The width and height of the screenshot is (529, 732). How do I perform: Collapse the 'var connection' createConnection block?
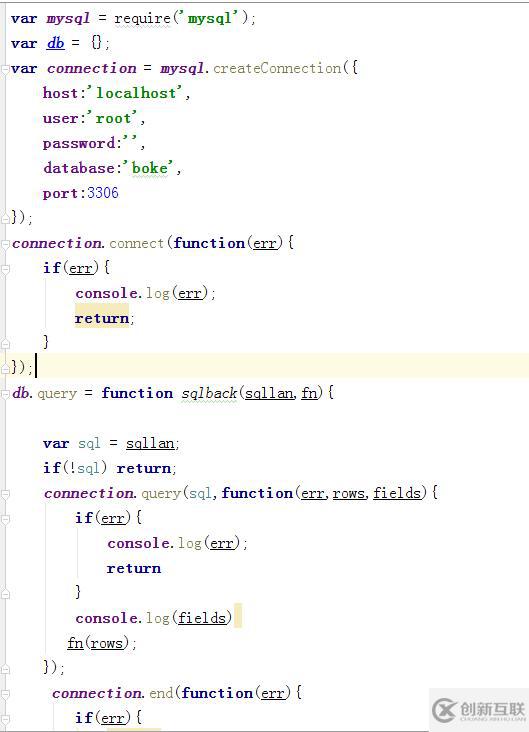[x=5, y=70]
